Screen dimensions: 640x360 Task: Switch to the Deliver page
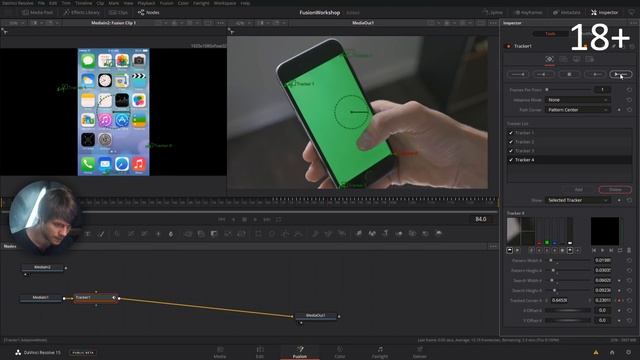tap(420, 352)
